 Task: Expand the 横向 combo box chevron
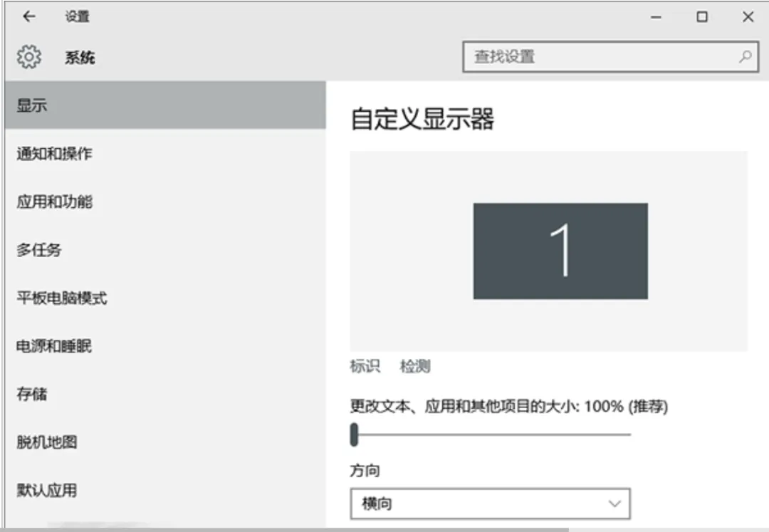click(x=614, y=504)
